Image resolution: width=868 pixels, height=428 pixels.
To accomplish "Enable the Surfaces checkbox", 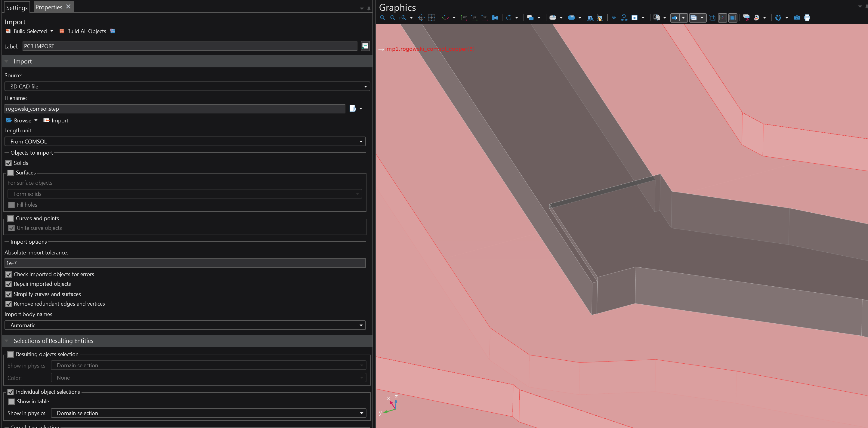I will coord(11,173).
